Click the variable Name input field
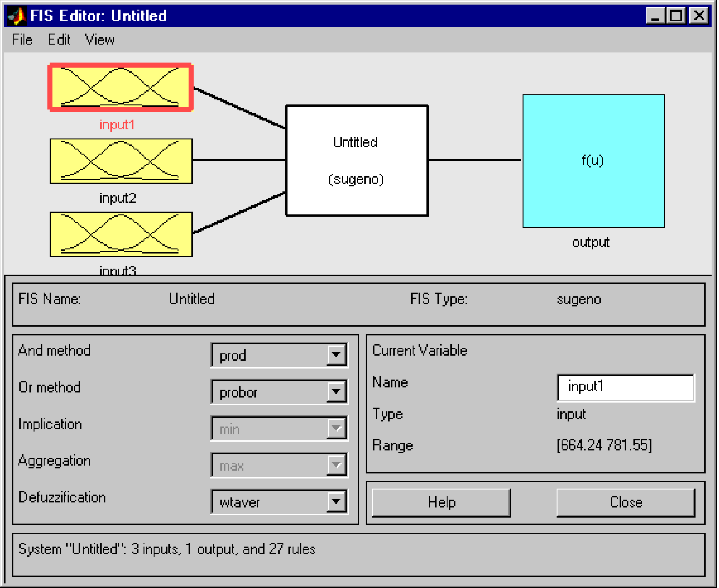The image size is (719, 588). click(x=625, y=387)
